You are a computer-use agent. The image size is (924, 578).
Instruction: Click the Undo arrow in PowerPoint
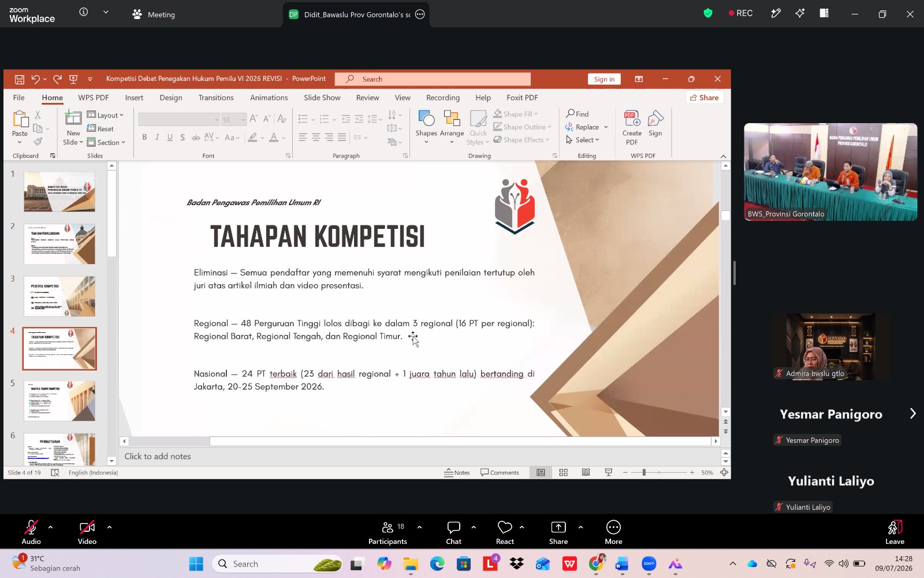point(36,79)
